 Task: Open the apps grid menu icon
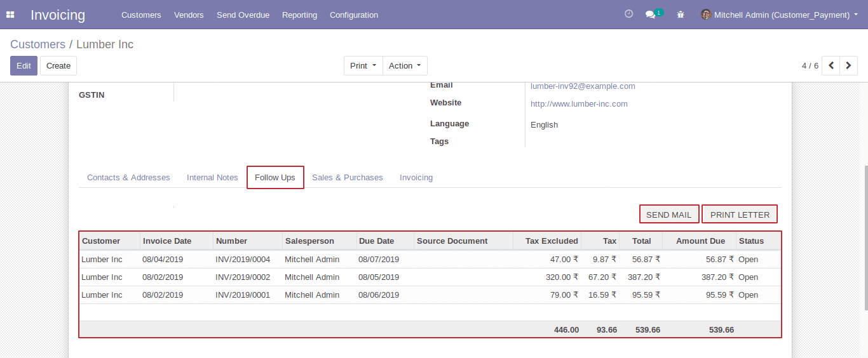pyautogui.click(x=10, y=15)
